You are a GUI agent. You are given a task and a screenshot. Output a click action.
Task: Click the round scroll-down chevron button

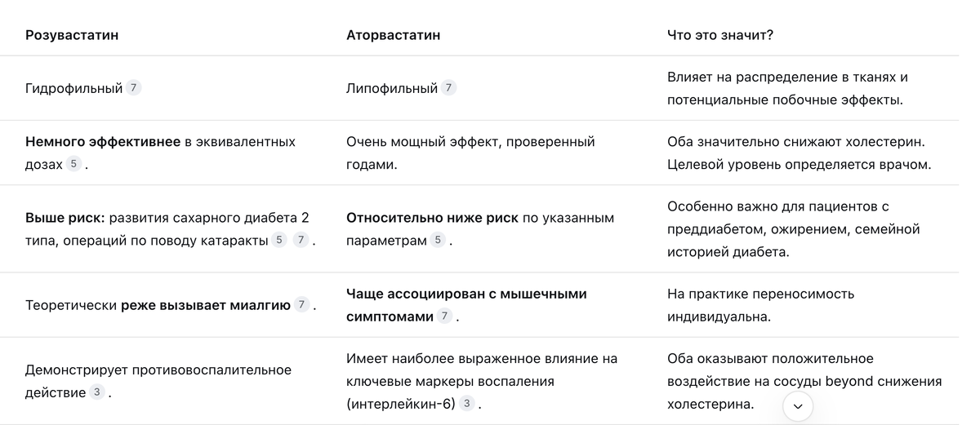point(798,406)
